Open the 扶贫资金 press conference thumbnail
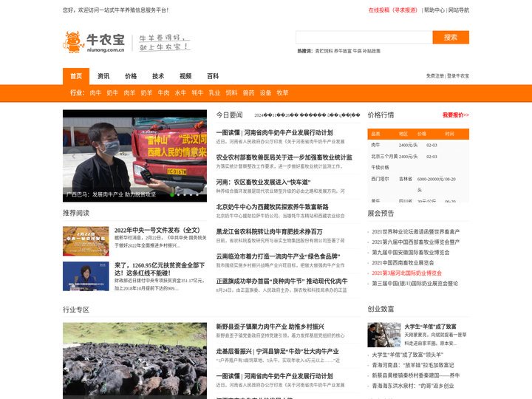Screen dimensions: 532x399 pyautogui.click(x=86, y=276)
